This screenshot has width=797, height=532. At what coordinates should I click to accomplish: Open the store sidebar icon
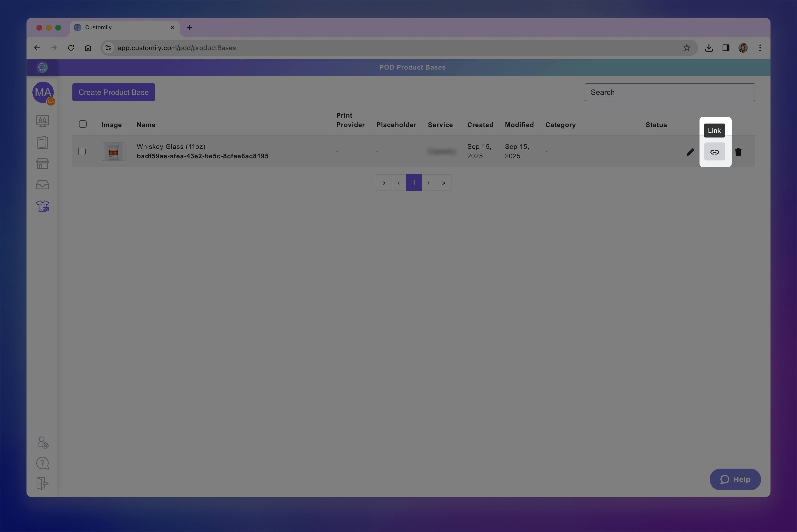tap(42, 164)
